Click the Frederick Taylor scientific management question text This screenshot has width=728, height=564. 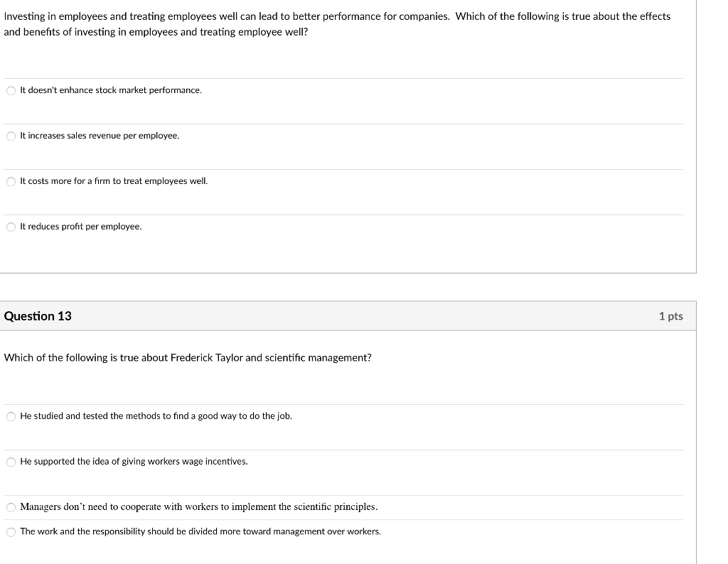(188, 358)
